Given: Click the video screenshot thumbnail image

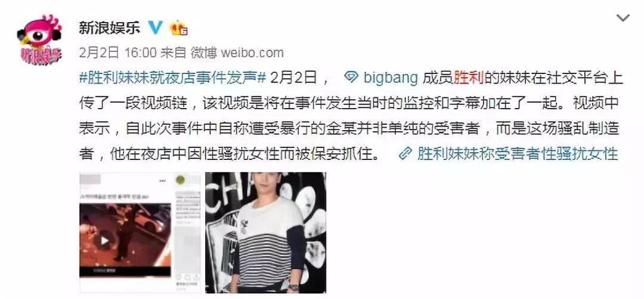Looking at the screenshot, I should 140,232.
